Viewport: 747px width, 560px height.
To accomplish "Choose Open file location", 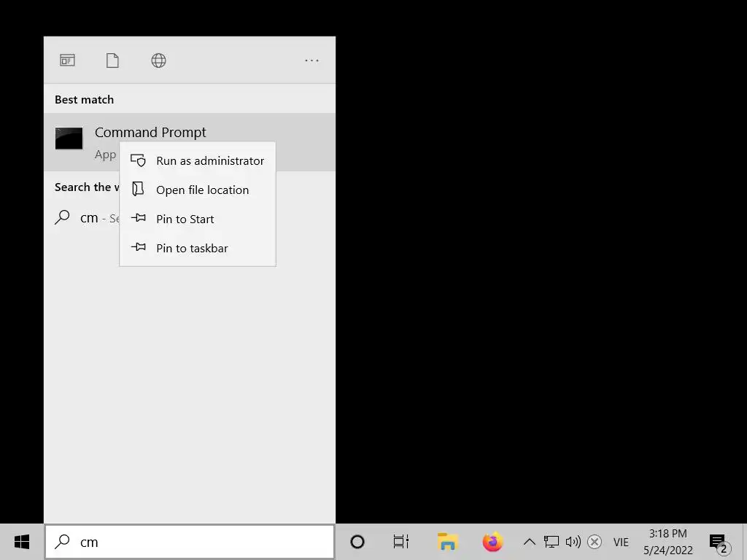I will (x=198, y=190).
